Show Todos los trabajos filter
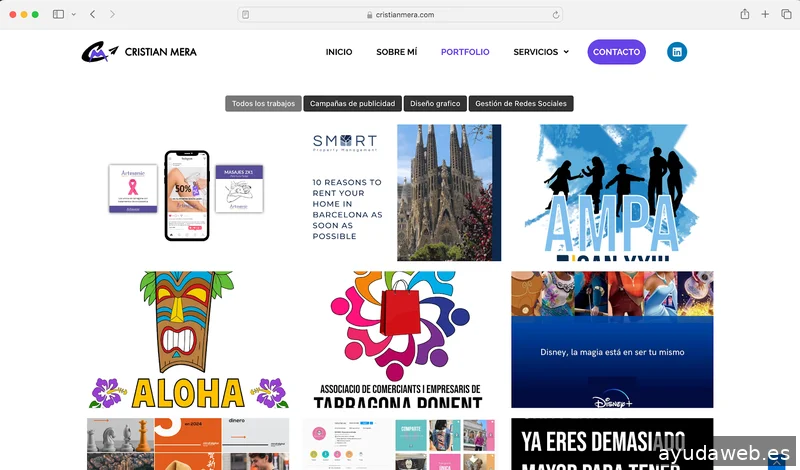Image resolution: width=800 pixels, height=470 pixels. [263, 103]
